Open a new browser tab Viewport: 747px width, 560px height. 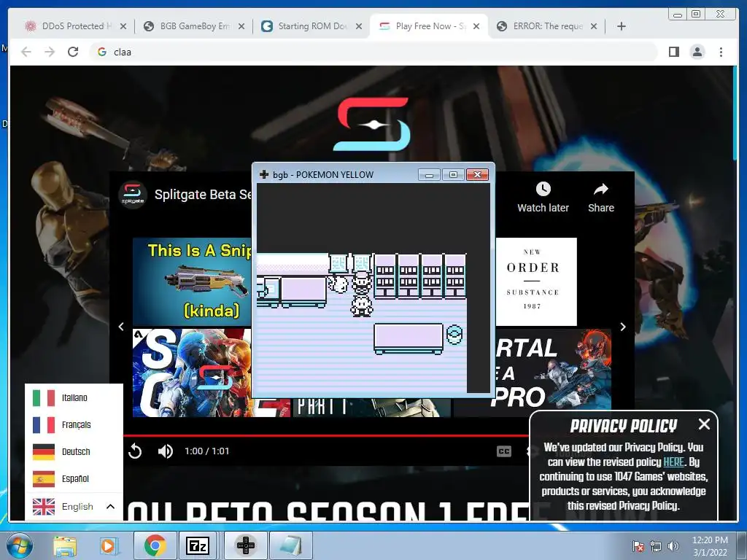[622, 26]
